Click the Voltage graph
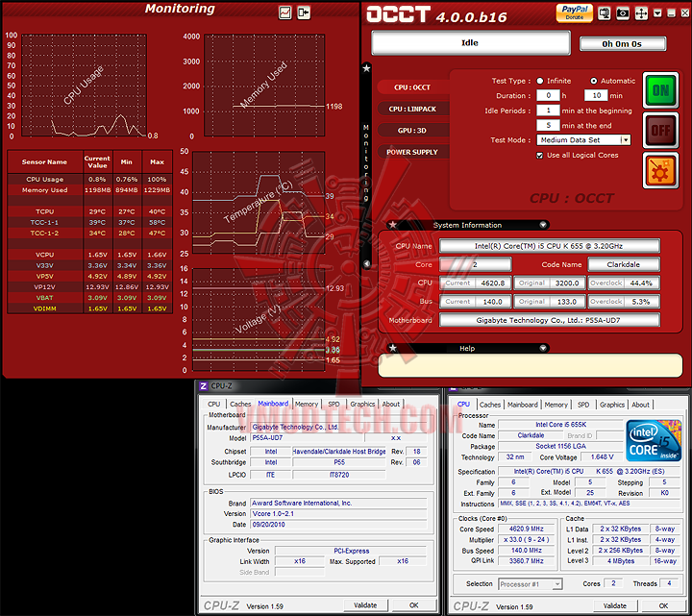The width and height of the screenshot is (692, 616). [259, 319]
